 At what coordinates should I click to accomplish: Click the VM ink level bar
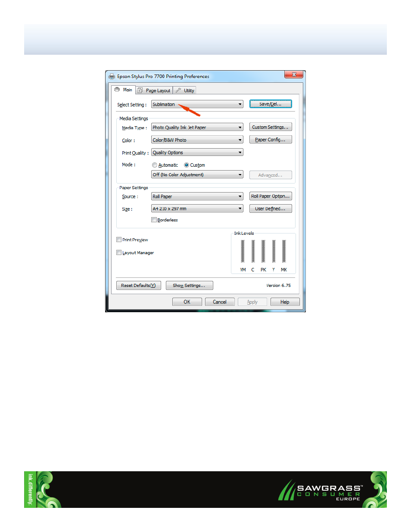tap(243, 251)
